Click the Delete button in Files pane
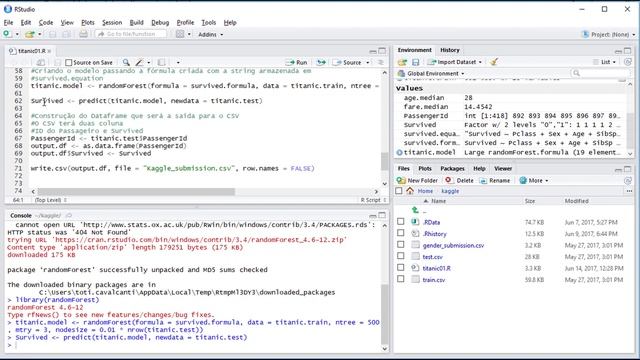 coord(460,180)
